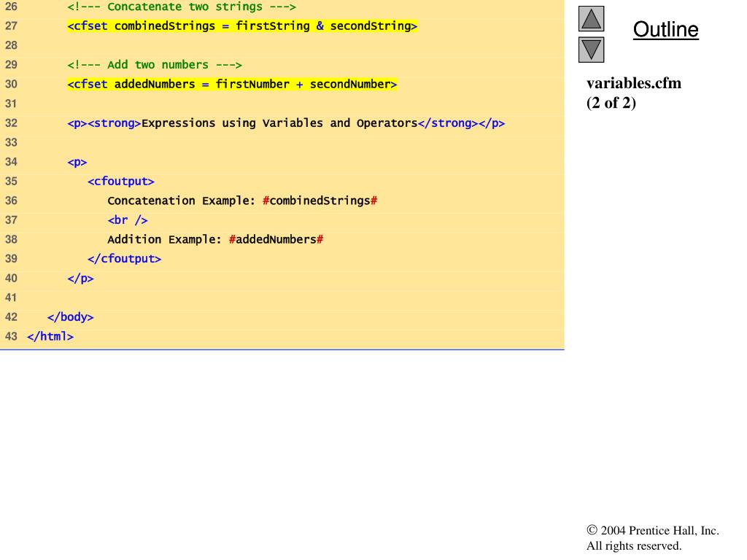747x560 pixels.
Task: Click the highlighted cfset combinedStrings line
Action: pyautogui.click(x=242, y=26)
